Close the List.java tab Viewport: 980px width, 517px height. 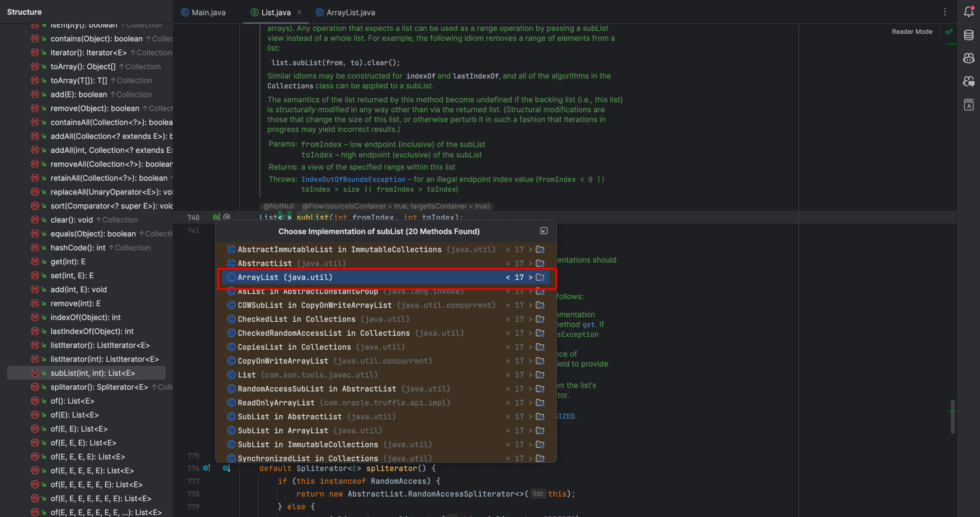click(299, 12)
